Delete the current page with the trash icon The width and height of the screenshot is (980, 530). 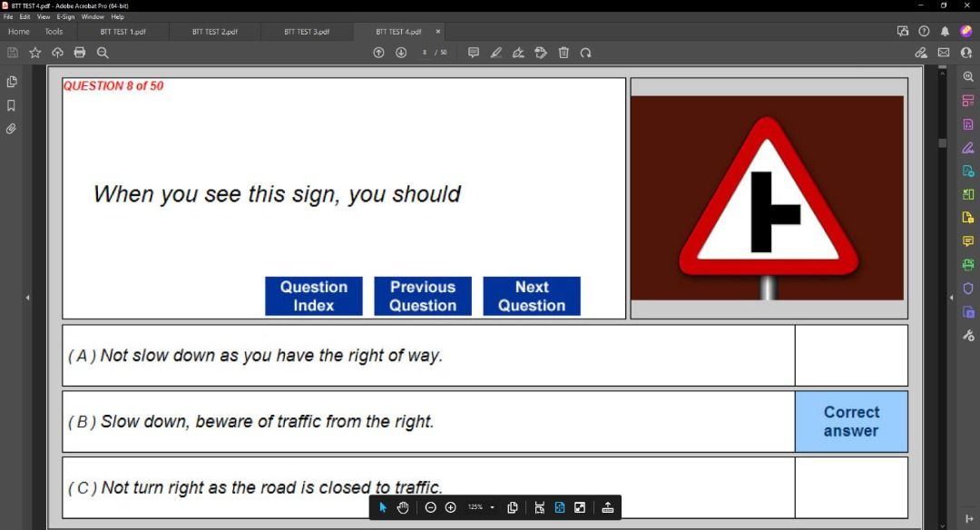[x=563, y=53]
